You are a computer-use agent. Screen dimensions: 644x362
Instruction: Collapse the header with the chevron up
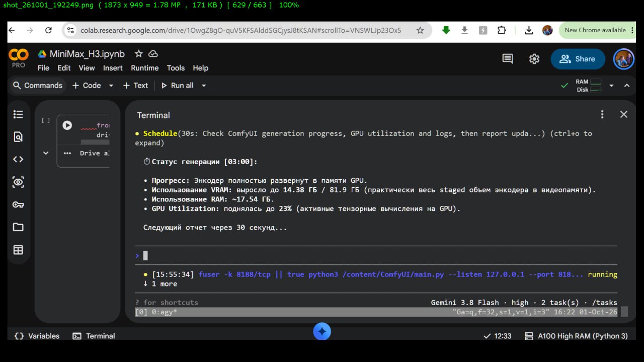pyautogui.click(x=627, y=86)
